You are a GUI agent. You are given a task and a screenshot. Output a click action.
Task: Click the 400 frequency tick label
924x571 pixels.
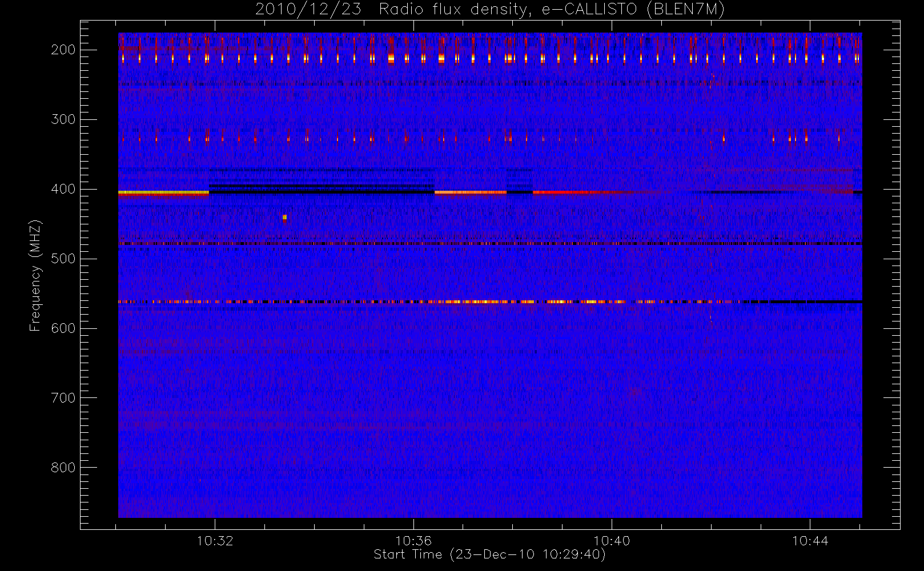click(63, 189)
